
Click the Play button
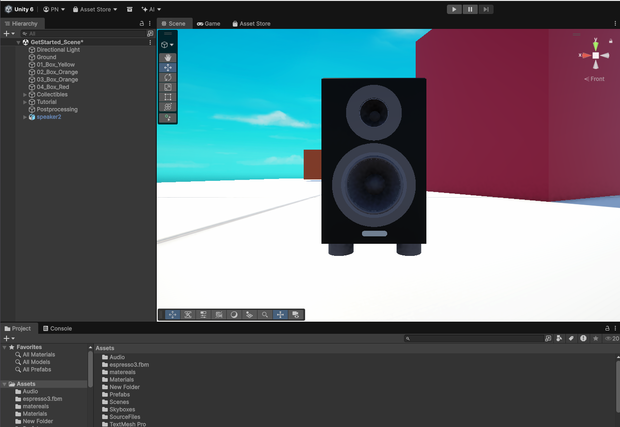[x=454, y=9]
